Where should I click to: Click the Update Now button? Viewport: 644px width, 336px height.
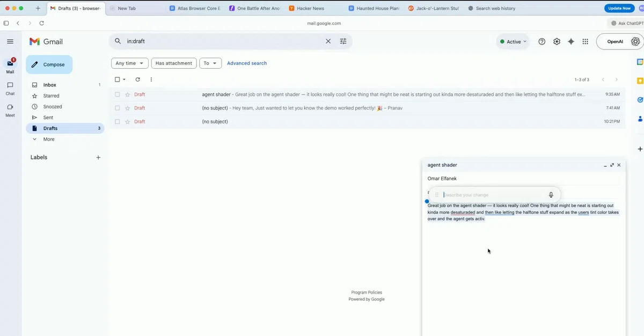[619, 8]
